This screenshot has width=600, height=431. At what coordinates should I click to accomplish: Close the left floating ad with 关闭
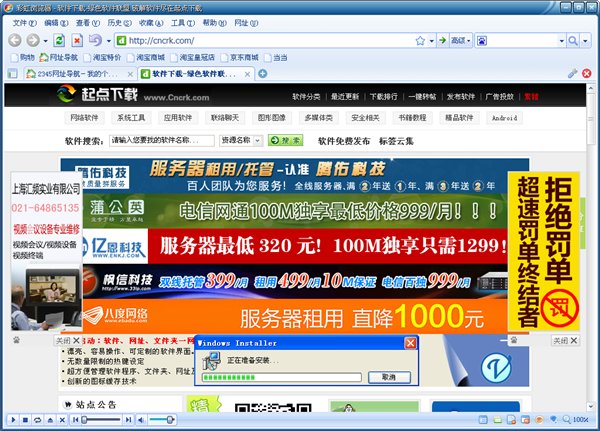click(68, 340)
